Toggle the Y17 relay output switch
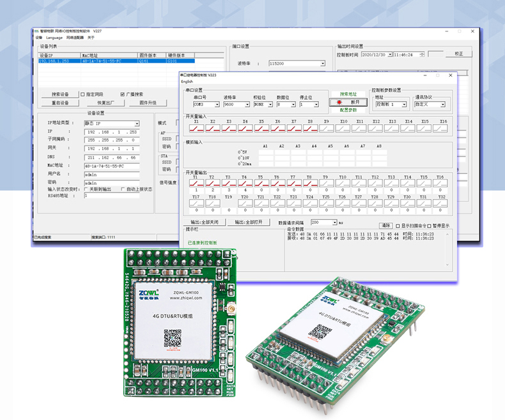Screen dimensions: 505x420 pyautogui.click(x=196, y=203)
